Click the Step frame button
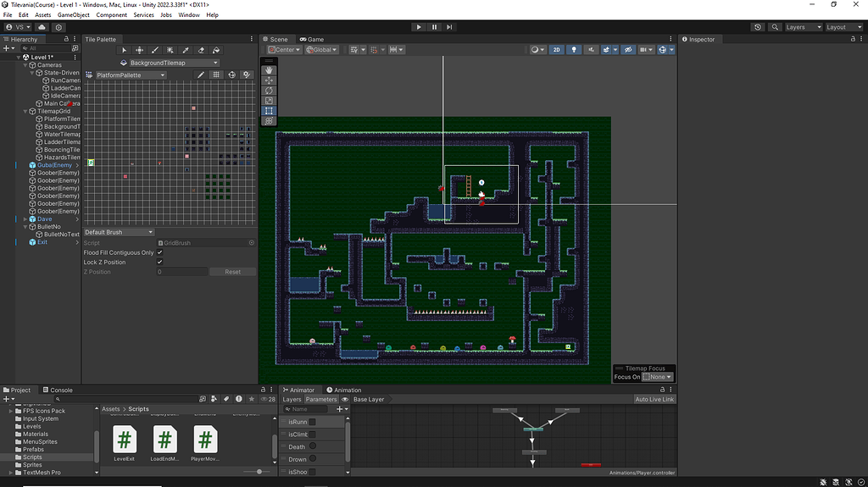This screenshot has width=868, height=487. tap(449, 27)
